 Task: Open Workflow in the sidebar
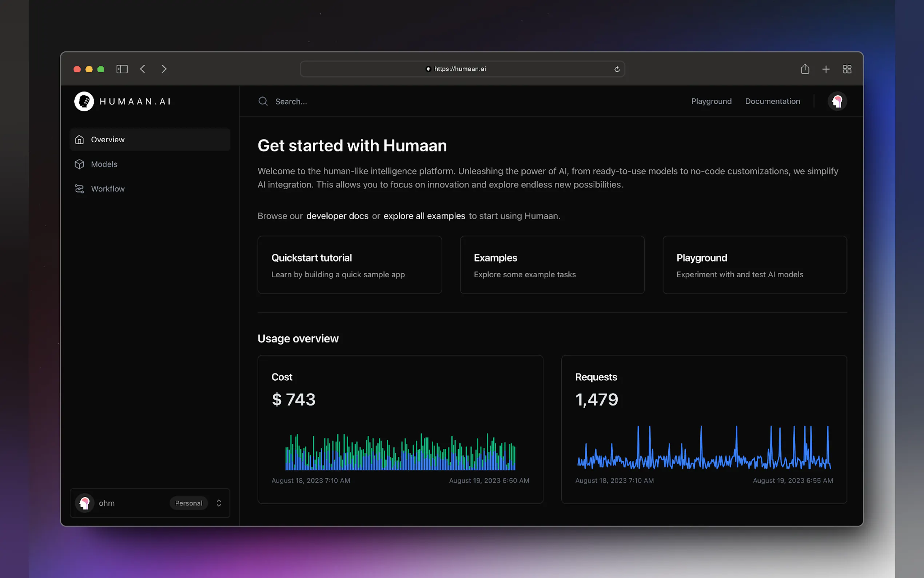107,189
